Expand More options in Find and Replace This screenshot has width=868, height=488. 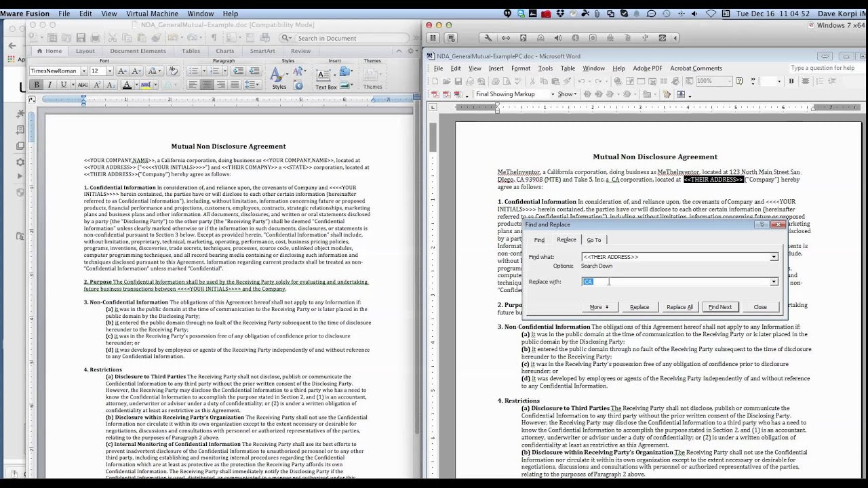[x=599, y=307]
